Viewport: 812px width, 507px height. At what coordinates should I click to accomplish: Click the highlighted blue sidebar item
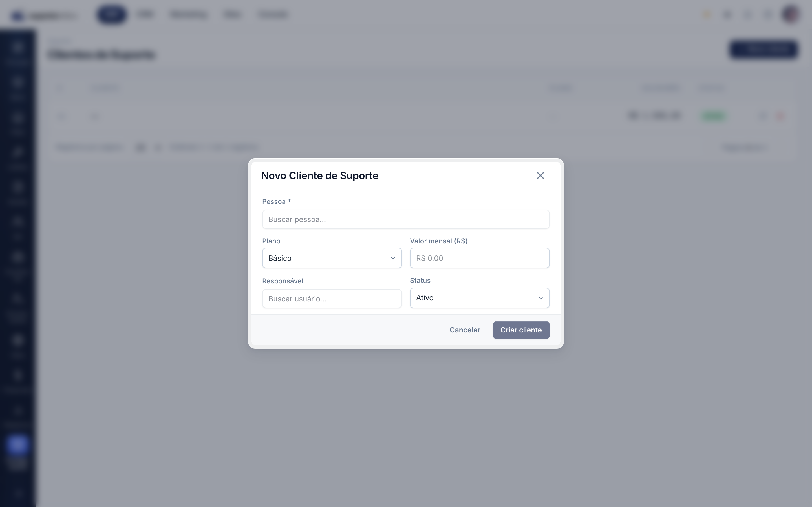coord(17,445)
